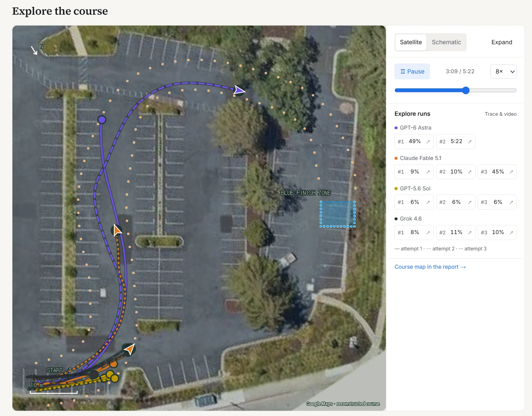Click the Trace & video label
The image size is (532, 416).
coord(500,114)
